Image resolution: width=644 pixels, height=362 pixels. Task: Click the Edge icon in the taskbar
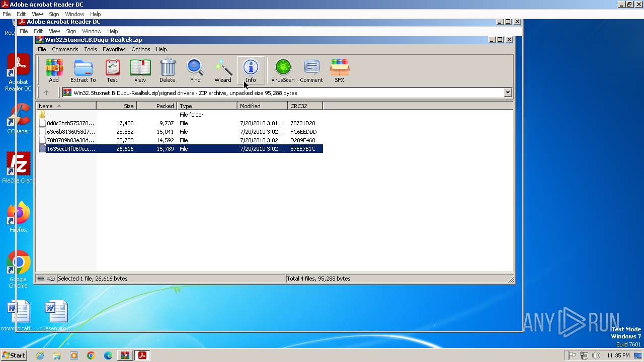[x=108, y=355]
